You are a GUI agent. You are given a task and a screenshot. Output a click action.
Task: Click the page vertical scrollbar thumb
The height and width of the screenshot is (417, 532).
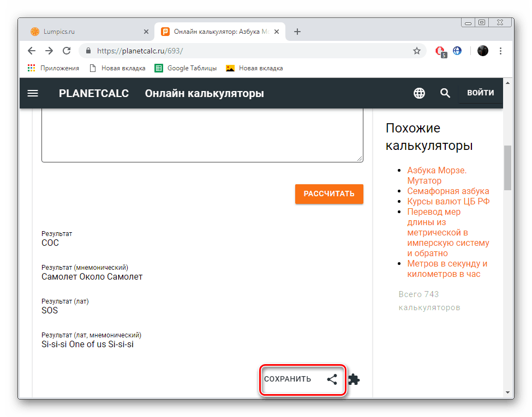click(507, 167)
